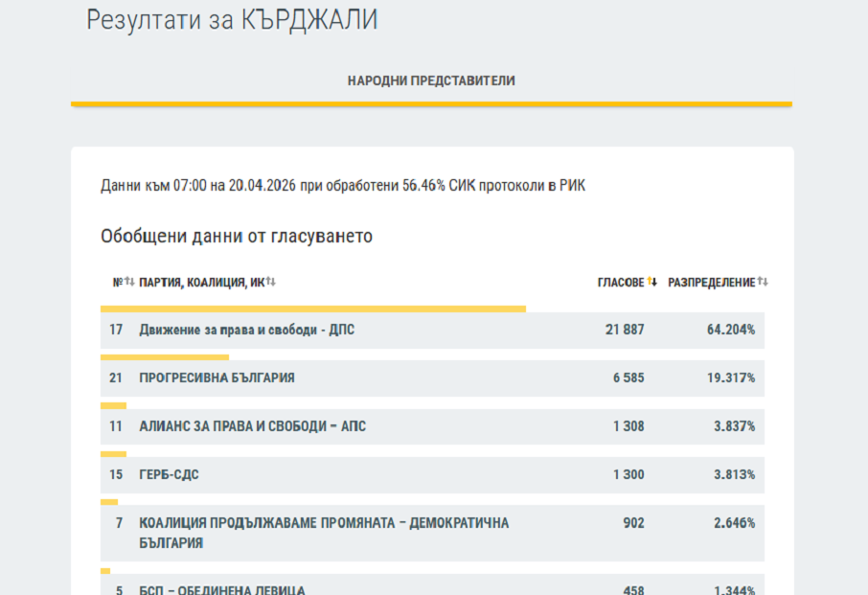This screenshot has width=868, height=595.
Task: Click the yellow bar above ПРОГРЕСИВНА БЪЛГАРИЯ
Action: point(165,357)
